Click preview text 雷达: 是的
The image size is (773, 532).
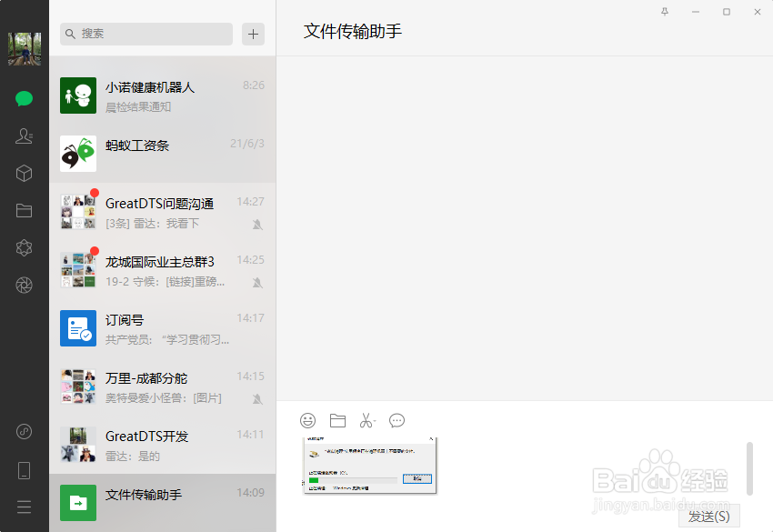[133, 457]
